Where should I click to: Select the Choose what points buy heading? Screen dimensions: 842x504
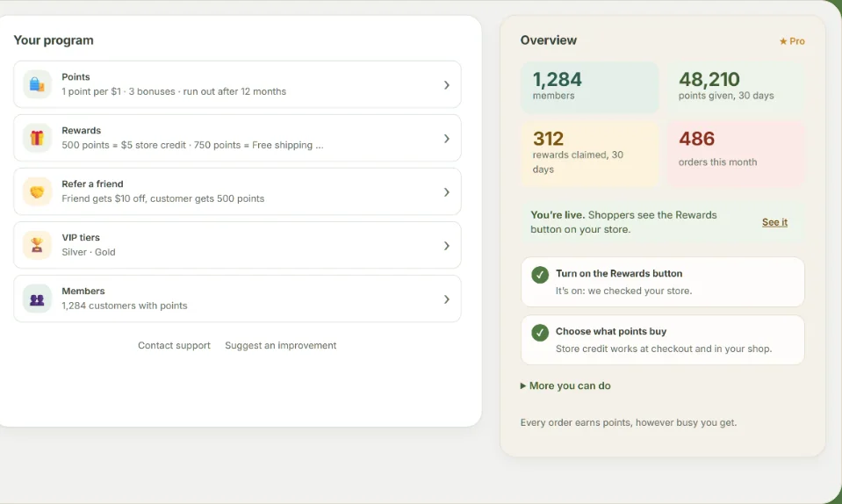pyautogui.click(x=610, y=332)
